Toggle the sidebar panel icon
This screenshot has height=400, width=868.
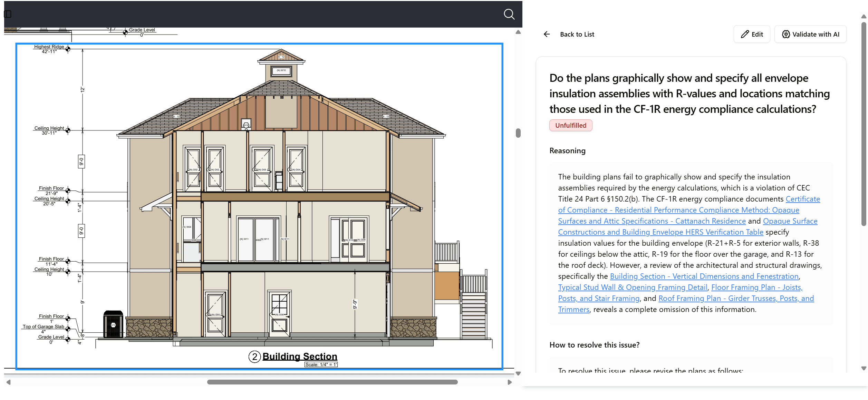point(8,14)
